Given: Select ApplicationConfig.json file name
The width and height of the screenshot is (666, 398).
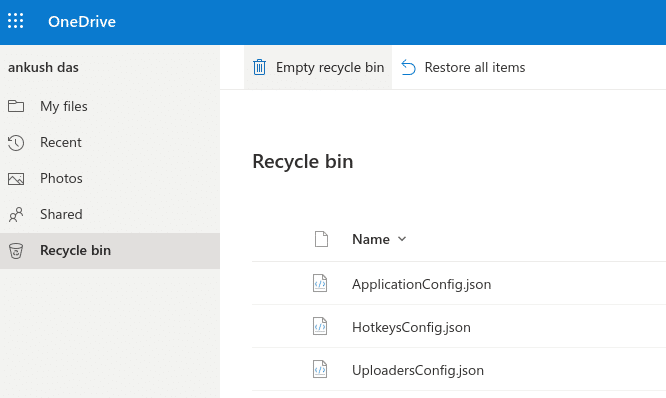Looking at the screenshot, I should [421, 284].
